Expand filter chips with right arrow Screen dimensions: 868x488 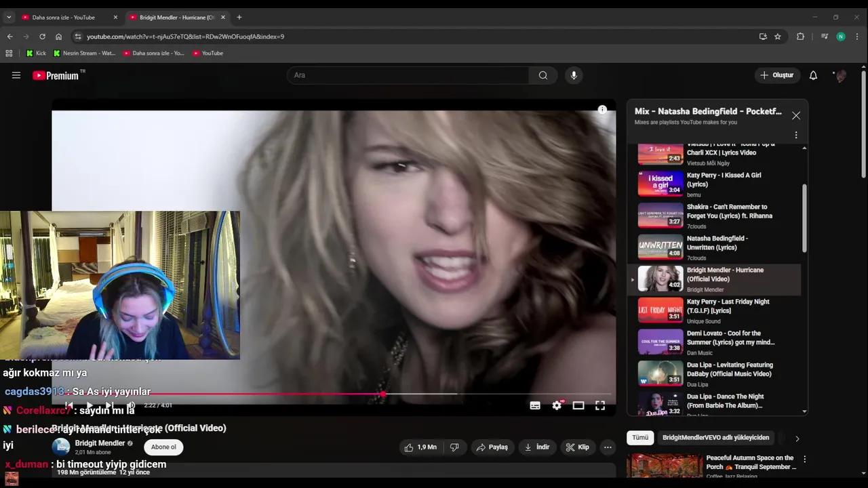click(x=797, y=439)
